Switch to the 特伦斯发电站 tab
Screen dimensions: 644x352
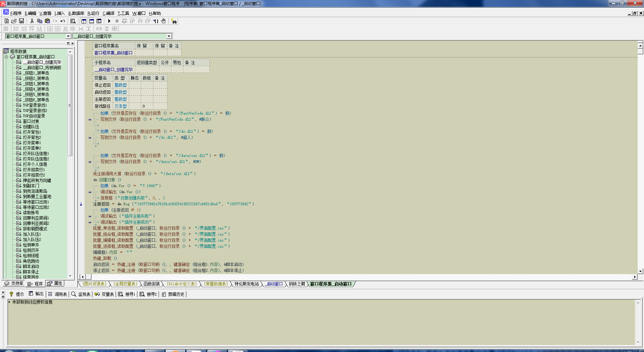[247, 284]
